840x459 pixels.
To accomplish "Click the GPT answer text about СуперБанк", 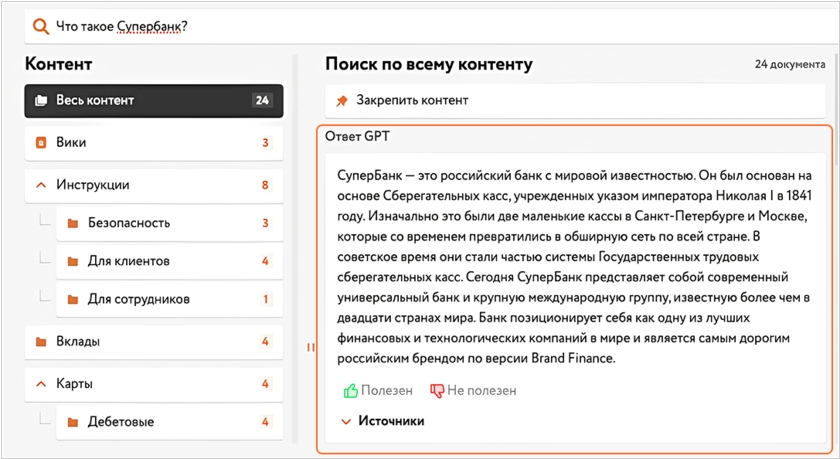I will tap(574, 267).
